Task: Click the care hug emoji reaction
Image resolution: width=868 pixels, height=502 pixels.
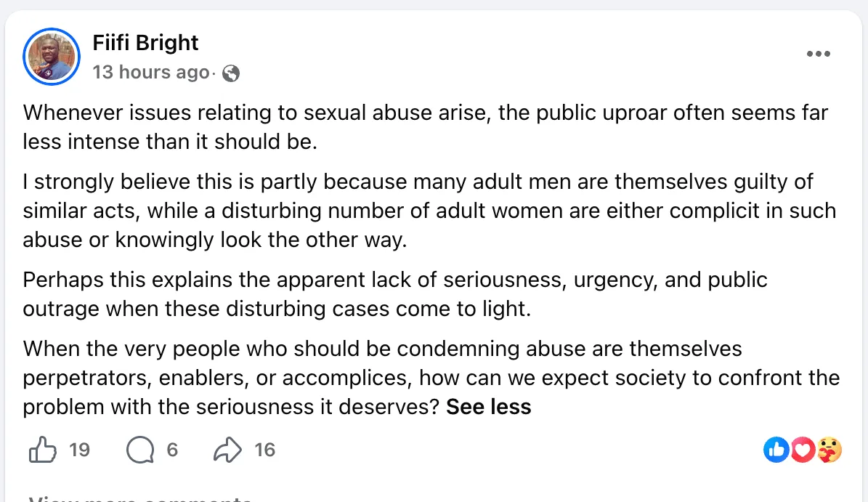Action: [x=830, y=450]
